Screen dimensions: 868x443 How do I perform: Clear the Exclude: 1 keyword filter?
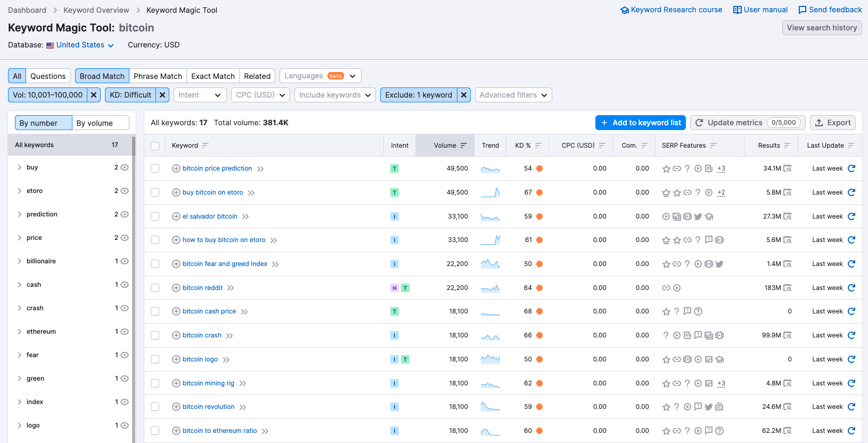(x=464, y=95)
